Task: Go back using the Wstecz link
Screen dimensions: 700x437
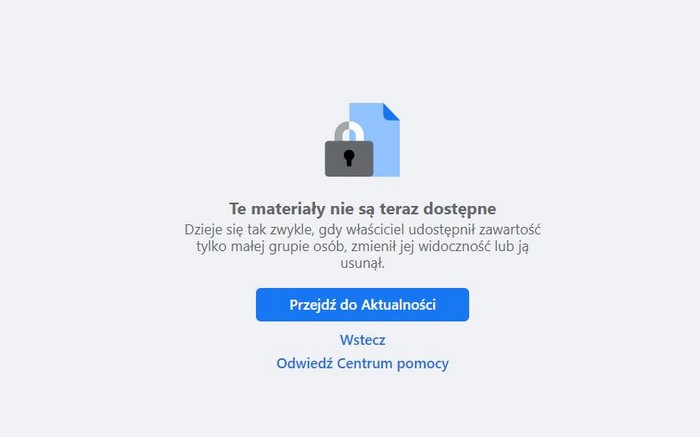Action: coord(362,340)
